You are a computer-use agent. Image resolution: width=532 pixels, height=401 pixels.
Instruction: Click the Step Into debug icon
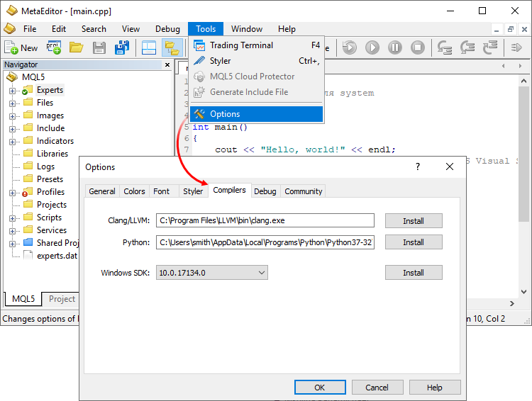click(x=445, y=47)
